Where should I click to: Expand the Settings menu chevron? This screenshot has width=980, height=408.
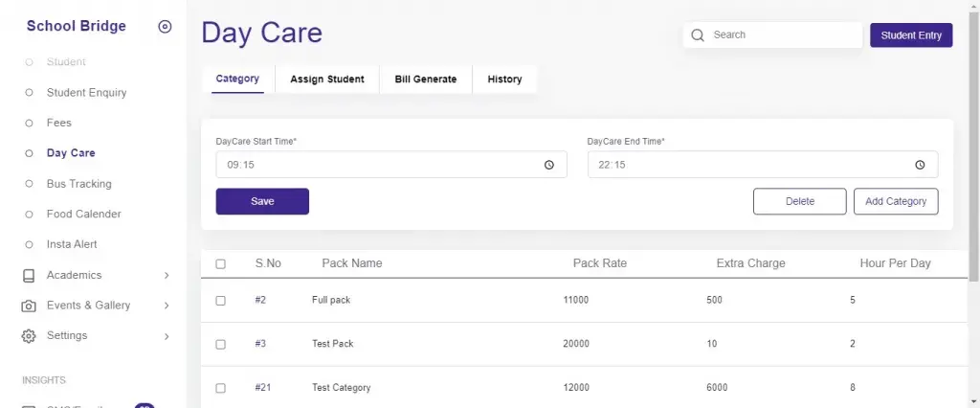pyautogui.click(x=167, y=337)
